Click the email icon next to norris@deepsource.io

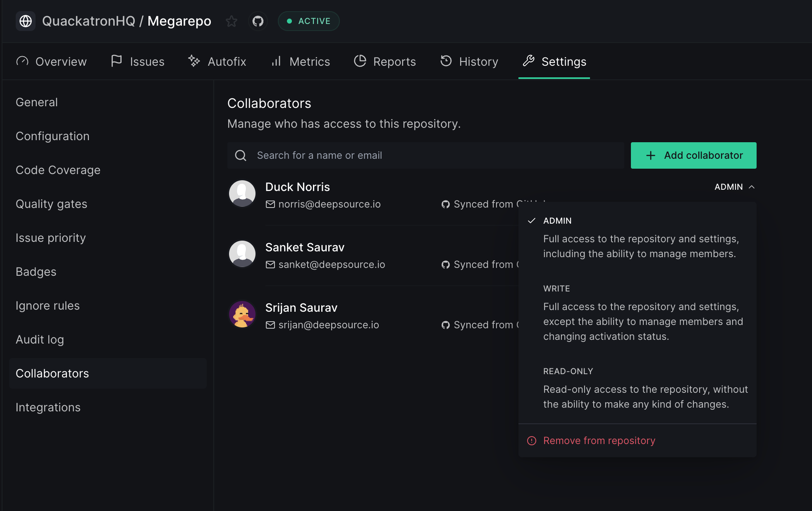click(x=270, y=204)
